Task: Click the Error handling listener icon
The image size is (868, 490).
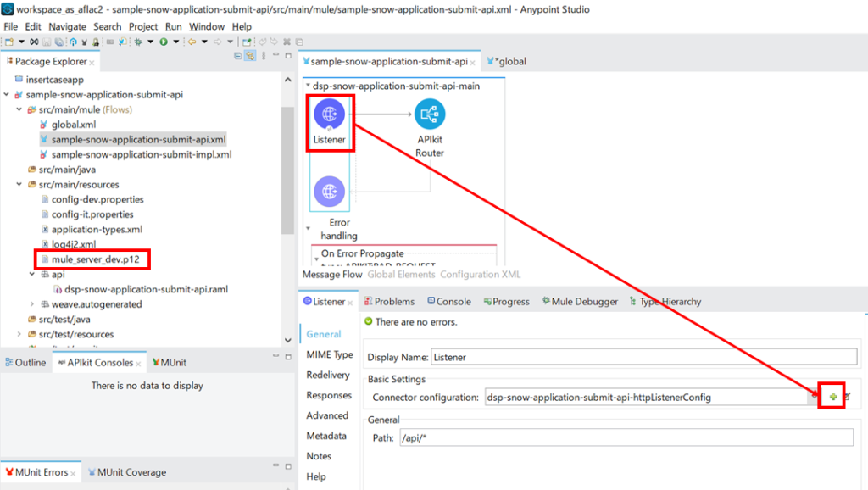Action: (x=329, y=192)
